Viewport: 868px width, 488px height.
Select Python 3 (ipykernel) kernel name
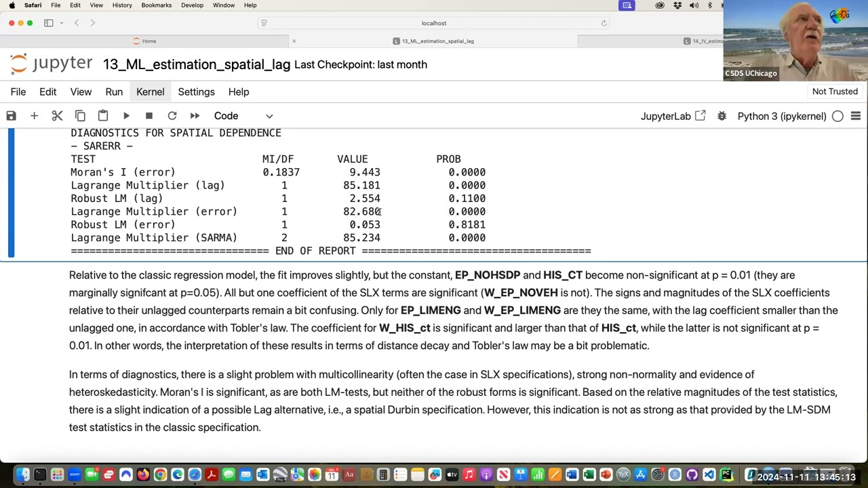(782, 116)
